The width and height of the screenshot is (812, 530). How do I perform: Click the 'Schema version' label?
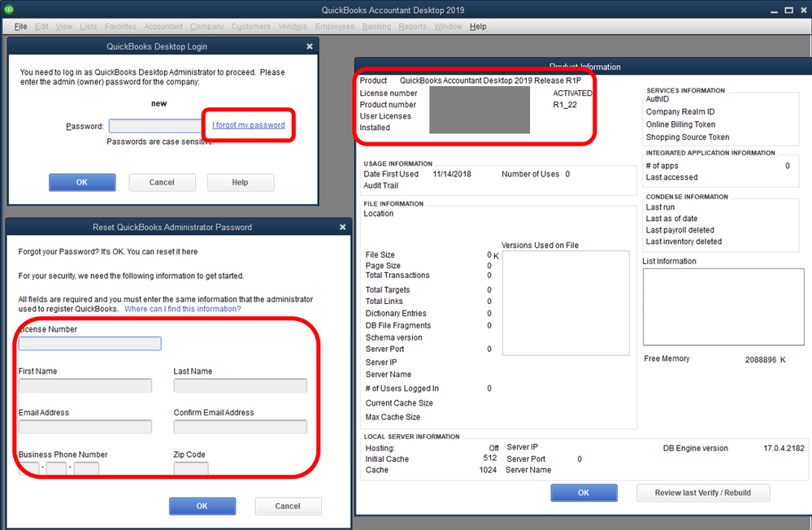pos(394,337)
